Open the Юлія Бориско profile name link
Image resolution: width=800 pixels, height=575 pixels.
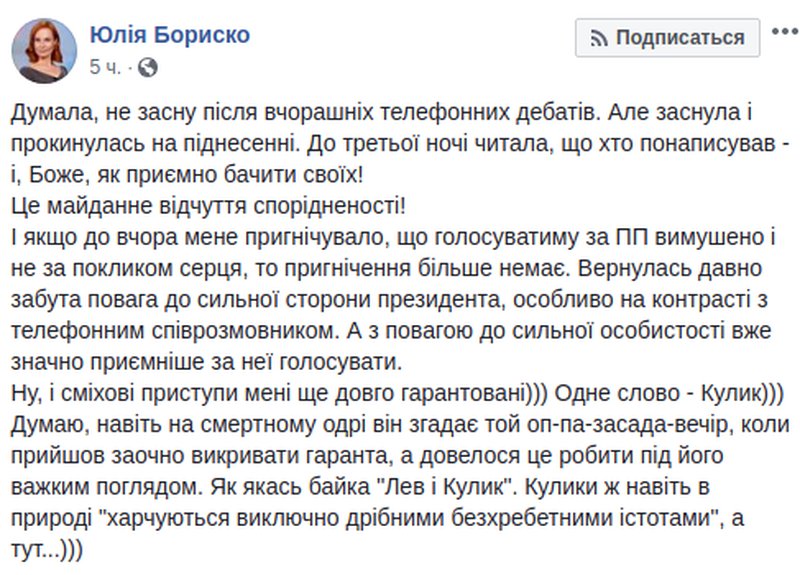[169, 35]
